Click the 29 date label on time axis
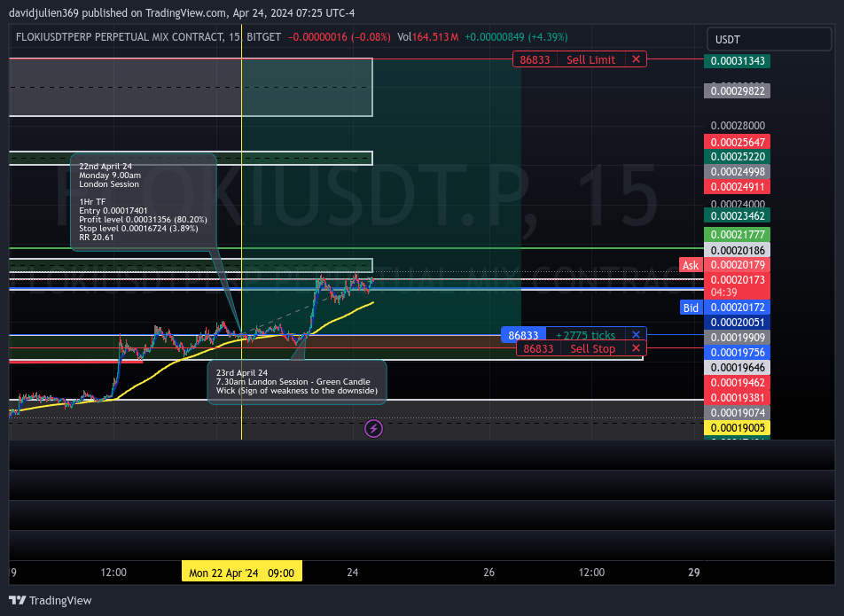This screenshot has height=616, width=844. [x=694, y=573]
